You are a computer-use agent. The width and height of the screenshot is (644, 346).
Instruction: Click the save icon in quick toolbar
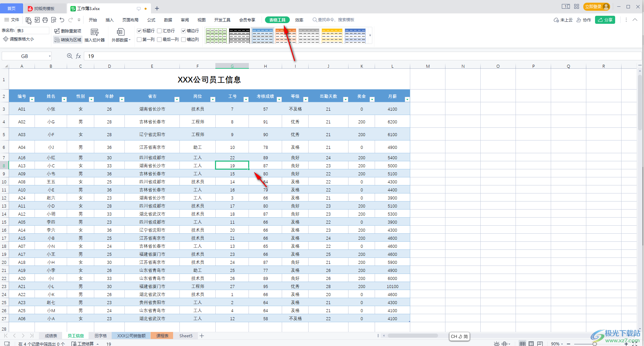click(x=29, y=20)
